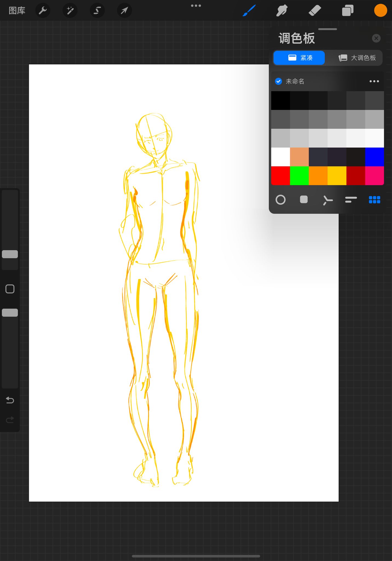Select the Eraser tool

[315, 11]
